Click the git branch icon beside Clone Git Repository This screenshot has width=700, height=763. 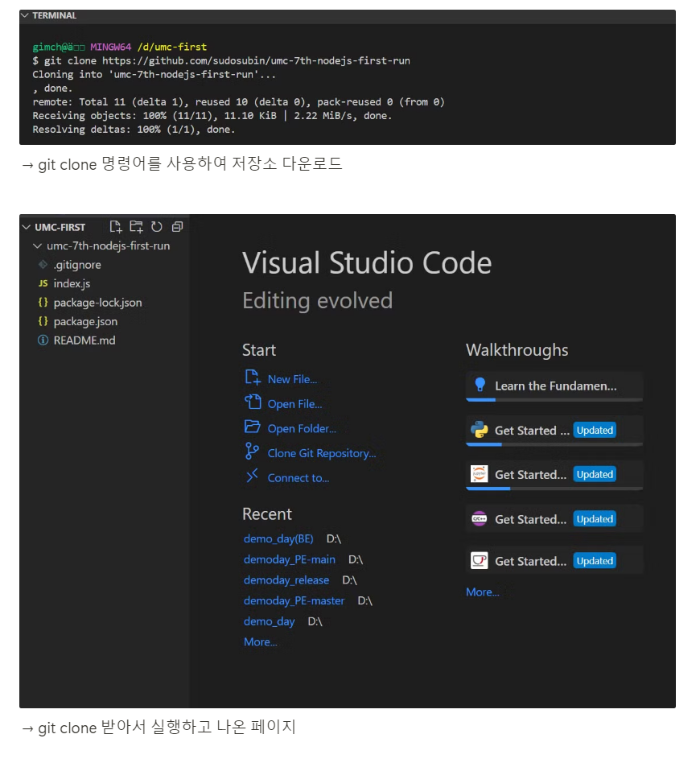point(252,451)
